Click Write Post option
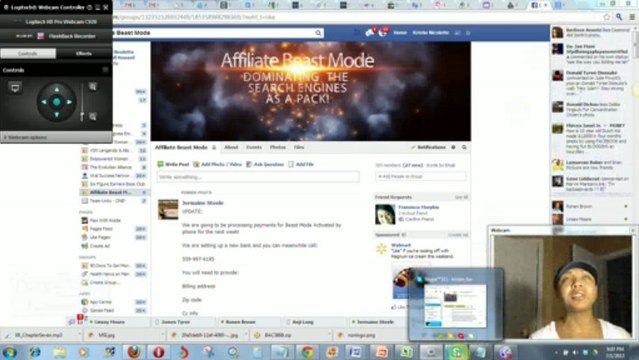This screenshot has width=639, height=360. coord(174,164)
